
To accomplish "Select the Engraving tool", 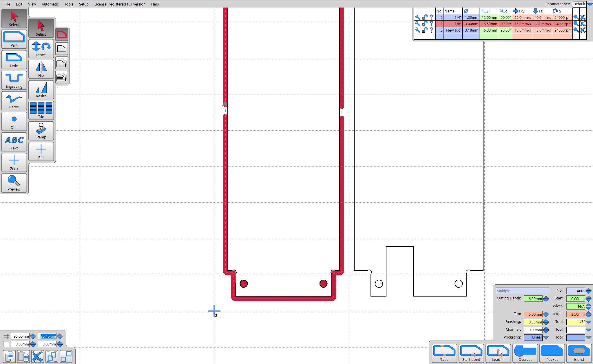I will tap(14, 80).
